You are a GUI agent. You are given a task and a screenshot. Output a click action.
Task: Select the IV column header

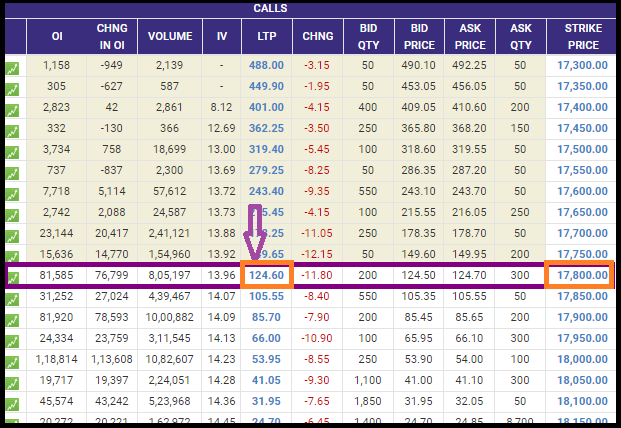click(221, 36)
